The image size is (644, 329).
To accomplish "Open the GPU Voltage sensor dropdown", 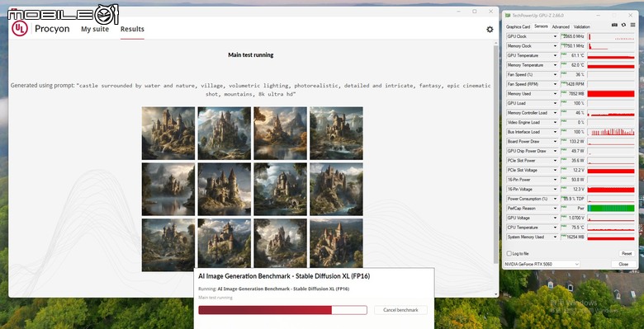I will (x=556, y=218).
